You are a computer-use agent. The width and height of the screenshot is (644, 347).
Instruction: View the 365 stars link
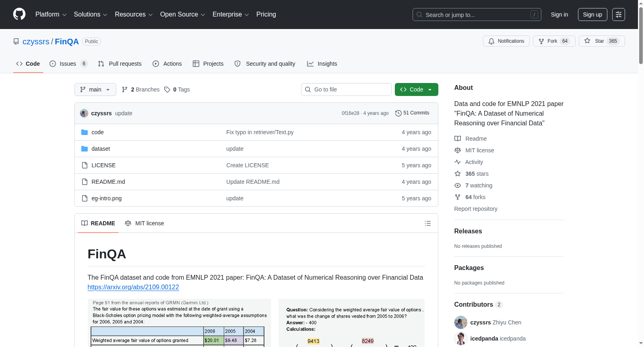point(472,174)
